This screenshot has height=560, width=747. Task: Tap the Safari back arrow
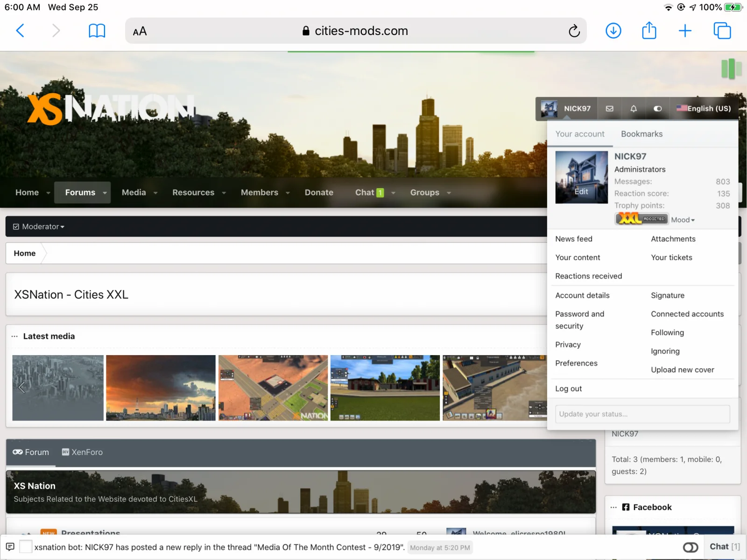pos(20,31)
